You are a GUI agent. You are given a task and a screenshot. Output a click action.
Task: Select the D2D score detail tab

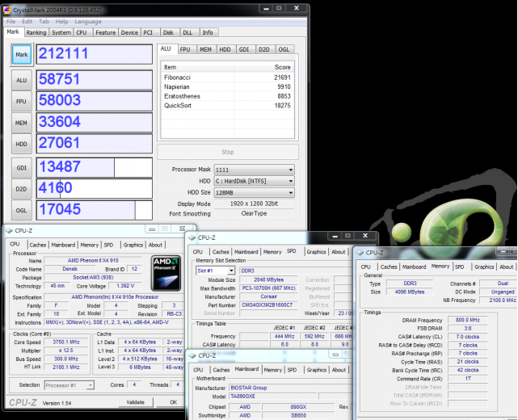point(264,49)
